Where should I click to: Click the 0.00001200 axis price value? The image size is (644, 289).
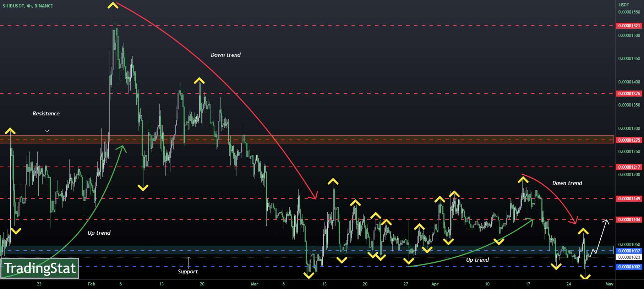coord(629,175)
